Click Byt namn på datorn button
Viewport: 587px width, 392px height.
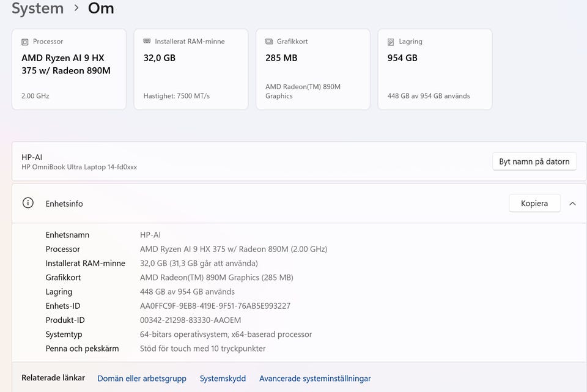534,161
